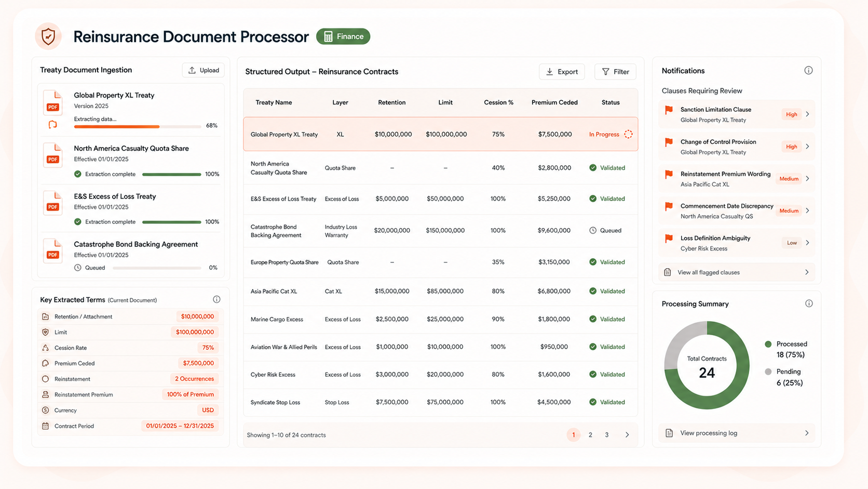Expand the Sanction Limitation Clause notification

click(807, 114)
